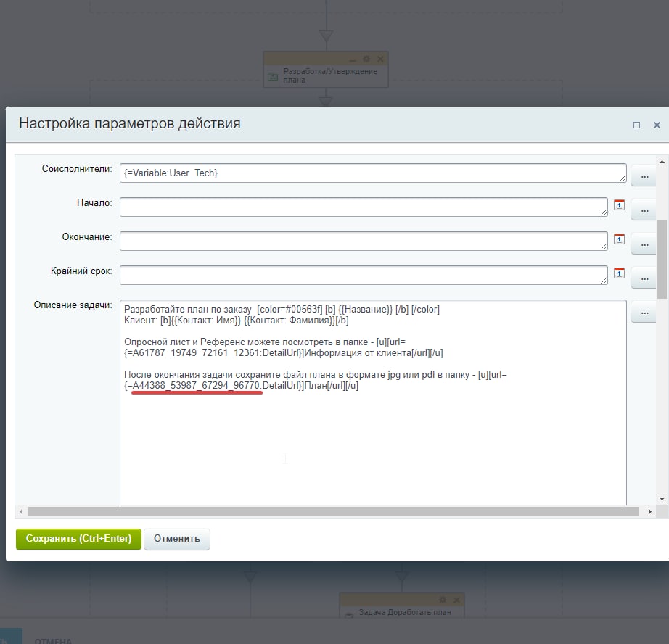Open calendar picker for Начало field
669x644 pixels.
pos(619,205)
